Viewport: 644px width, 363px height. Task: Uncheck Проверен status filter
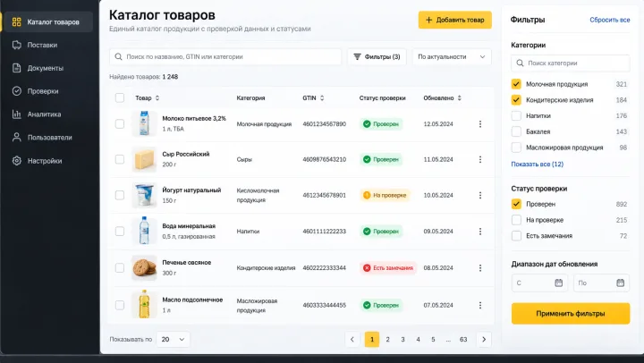pyautogui.click(x=516, y=204)
